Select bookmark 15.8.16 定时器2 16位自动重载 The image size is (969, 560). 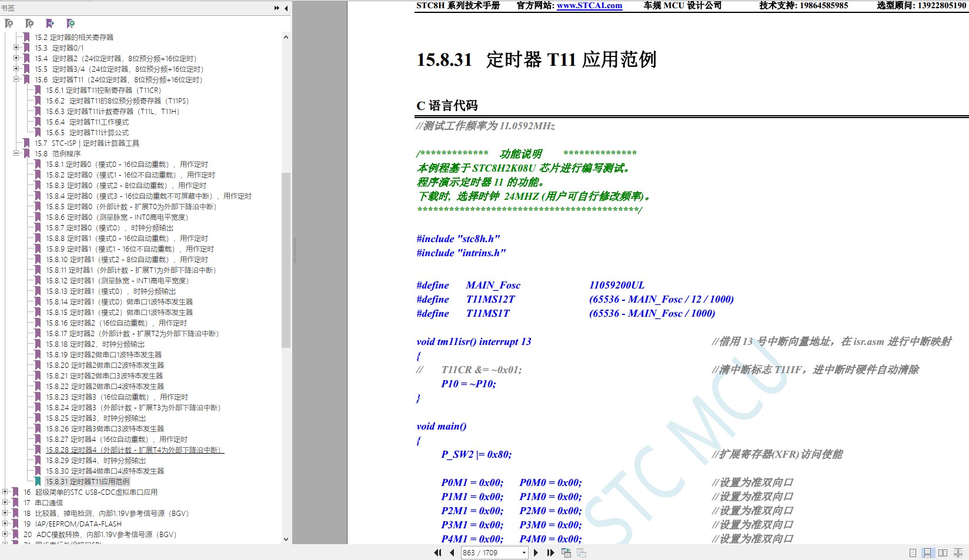[x=116, y=323]
